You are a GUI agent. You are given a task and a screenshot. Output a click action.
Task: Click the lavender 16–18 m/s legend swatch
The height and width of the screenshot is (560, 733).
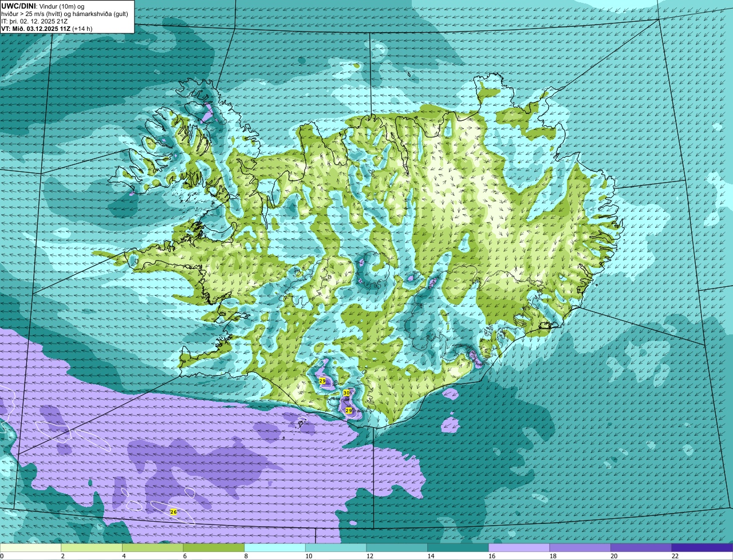519,547
